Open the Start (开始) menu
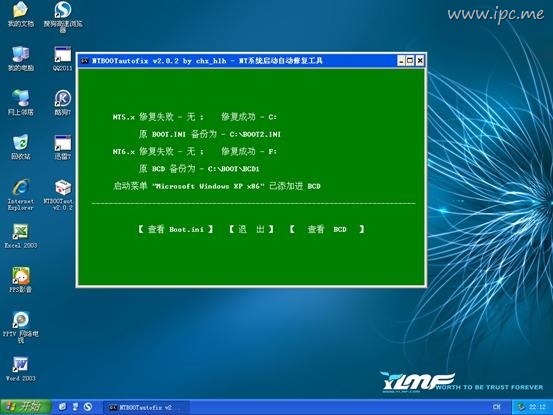Image resolution: width=553 pixels, height=415 pixels. [25, 407]
